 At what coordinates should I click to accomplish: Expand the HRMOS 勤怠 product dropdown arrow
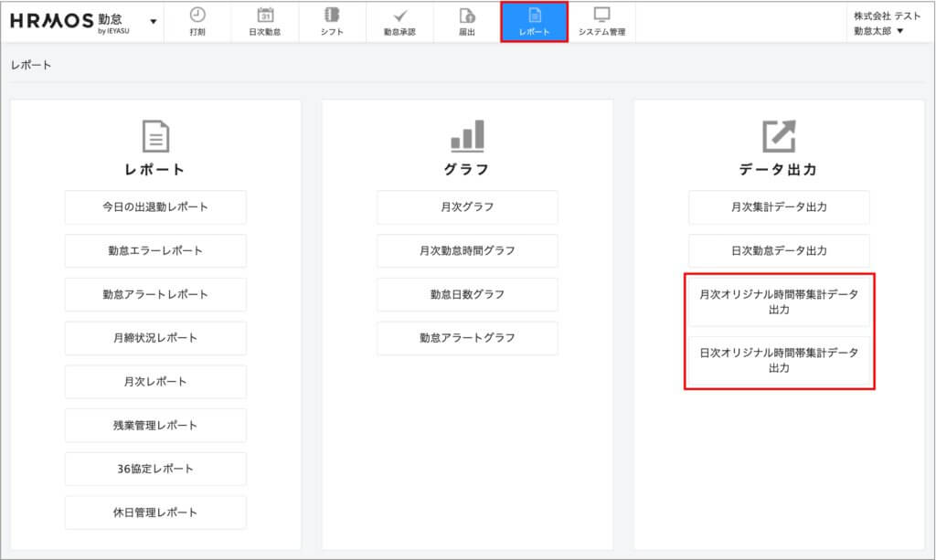(153, 21)
